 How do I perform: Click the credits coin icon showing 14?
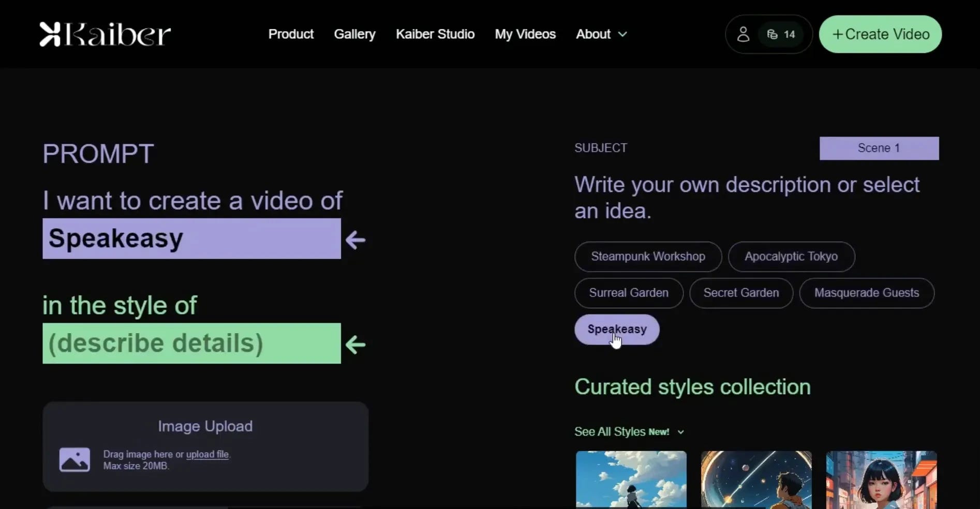coord(773,34)
